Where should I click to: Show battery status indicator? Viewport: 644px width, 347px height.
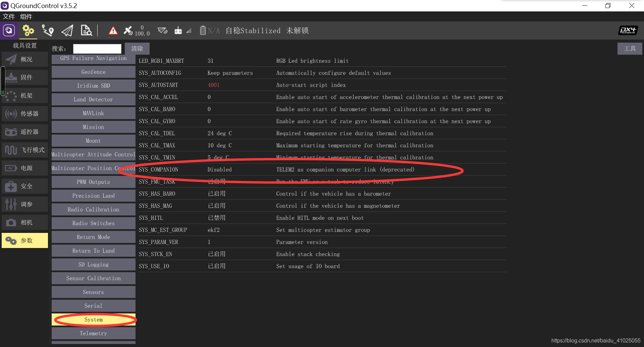tap(210, 31)
